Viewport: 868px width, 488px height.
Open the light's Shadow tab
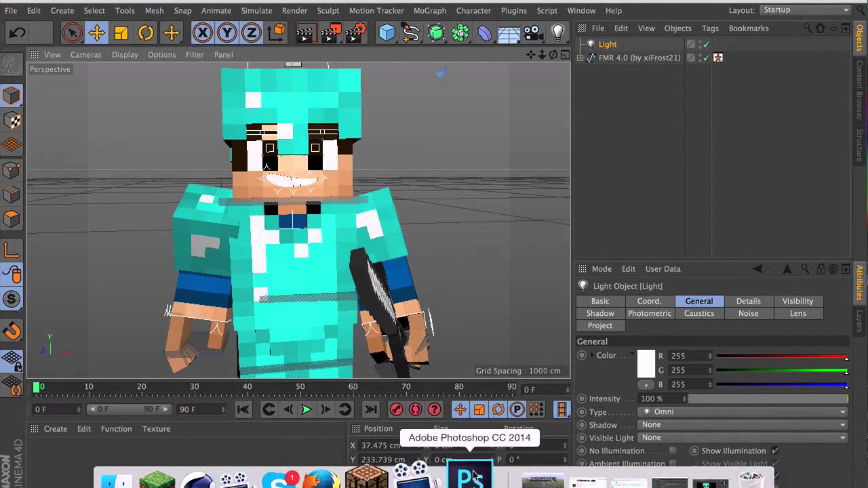600,314
